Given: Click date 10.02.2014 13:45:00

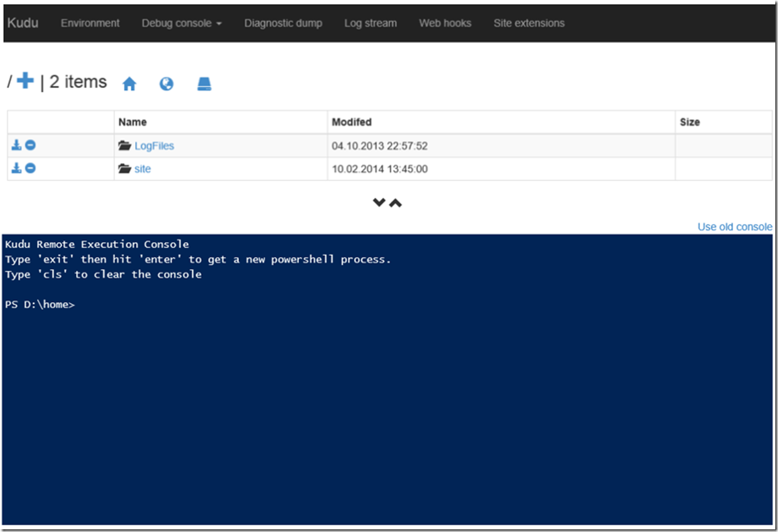Looking at the screenshot, I should [380, 169].
